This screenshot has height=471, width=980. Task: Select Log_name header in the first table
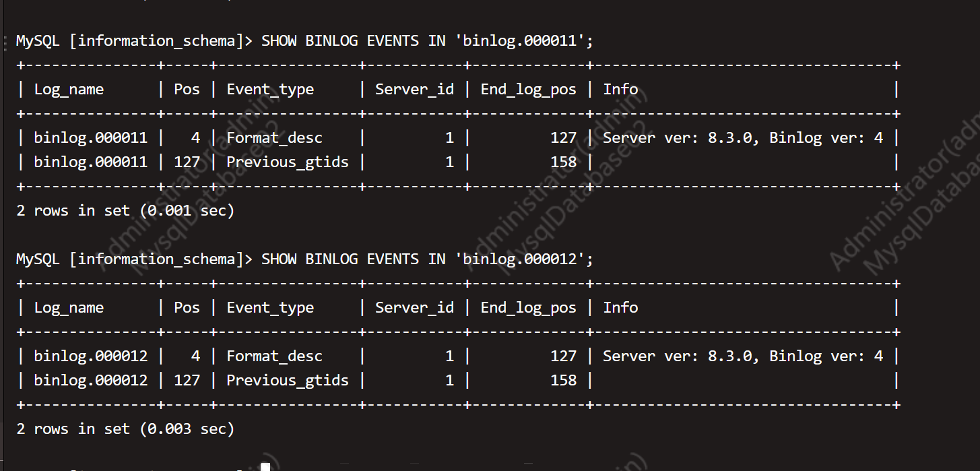(x=69, y=90)
